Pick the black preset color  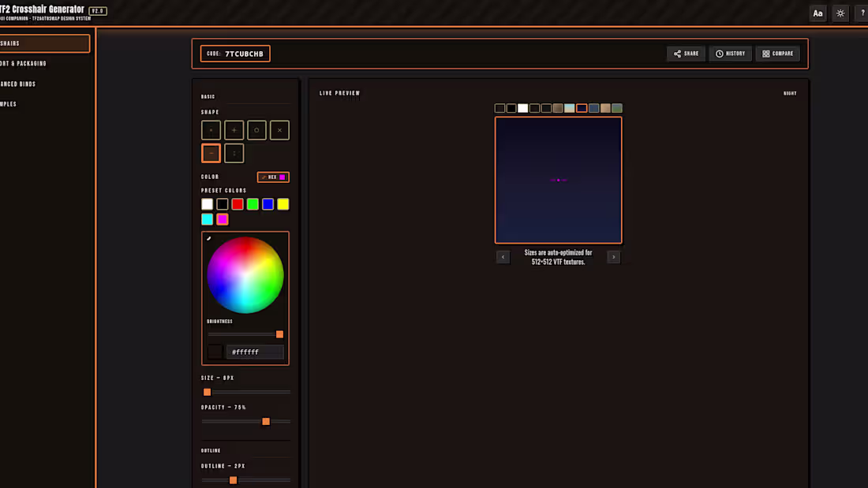pyautogui.click(x=222, y=204)
